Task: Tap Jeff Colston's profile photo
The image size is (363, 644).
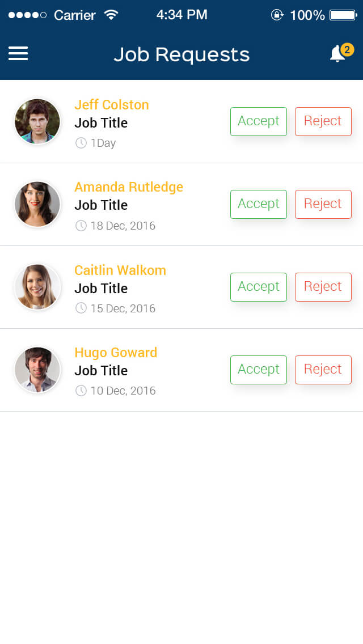Action: click(37, 121)
